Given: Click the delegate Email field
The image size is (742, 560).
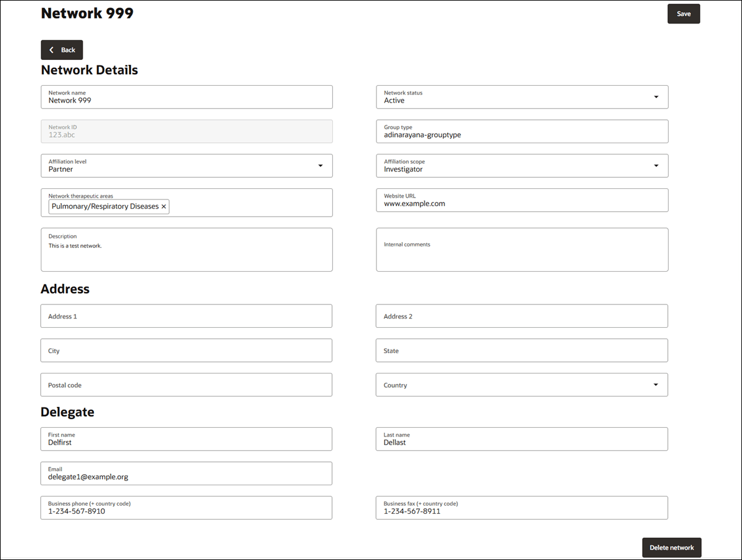Looking at the screenshot, I should pyautogui.click(x=185, y=473).
